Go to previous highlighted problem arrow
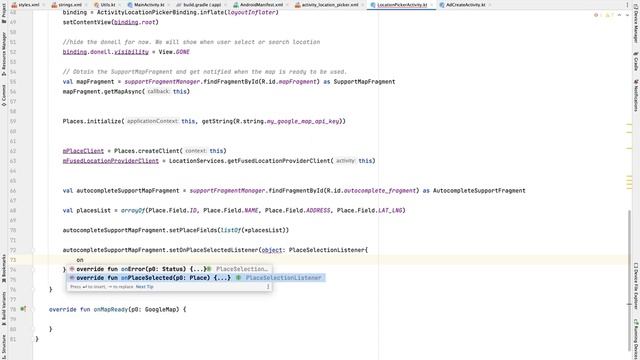This screenshot has width=640, height=360. (620, 15)
